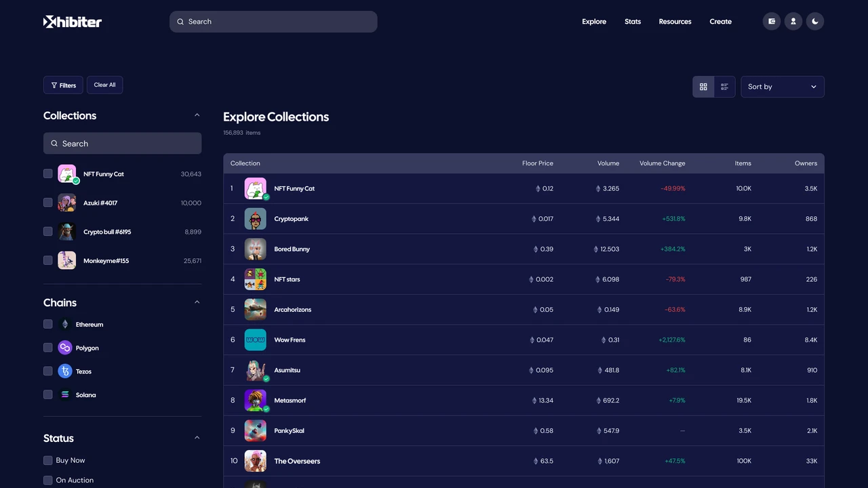Open the Metasmorf collection link
Screen dimensions: 868x488
coord(290,401)
